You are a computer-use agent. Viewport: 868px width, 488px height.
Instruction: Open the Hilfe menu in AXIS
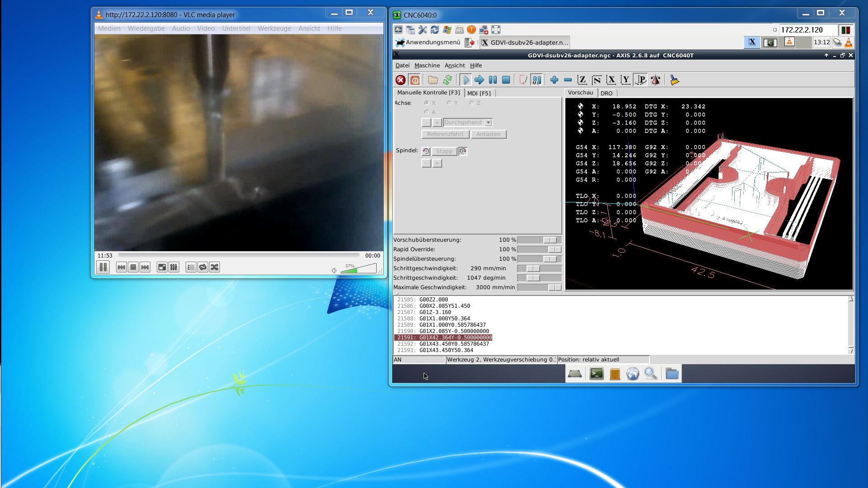coord(476,66)
